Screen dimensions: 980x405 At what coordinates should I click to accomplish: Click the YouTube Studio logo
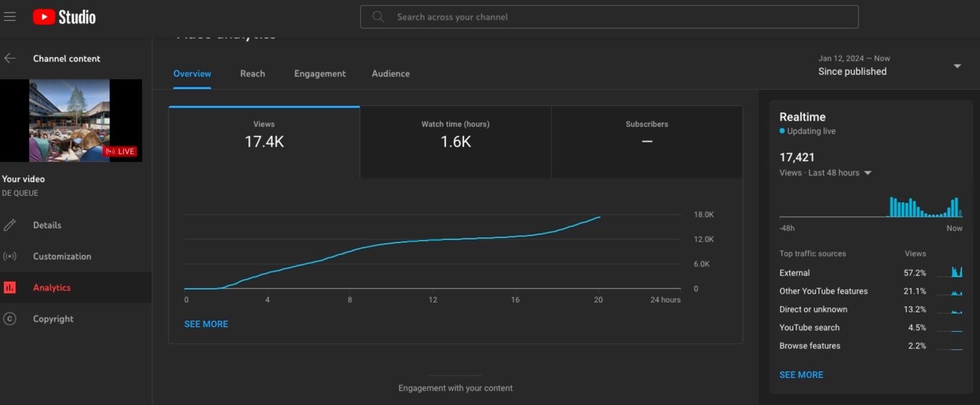[x=64, y=17]
